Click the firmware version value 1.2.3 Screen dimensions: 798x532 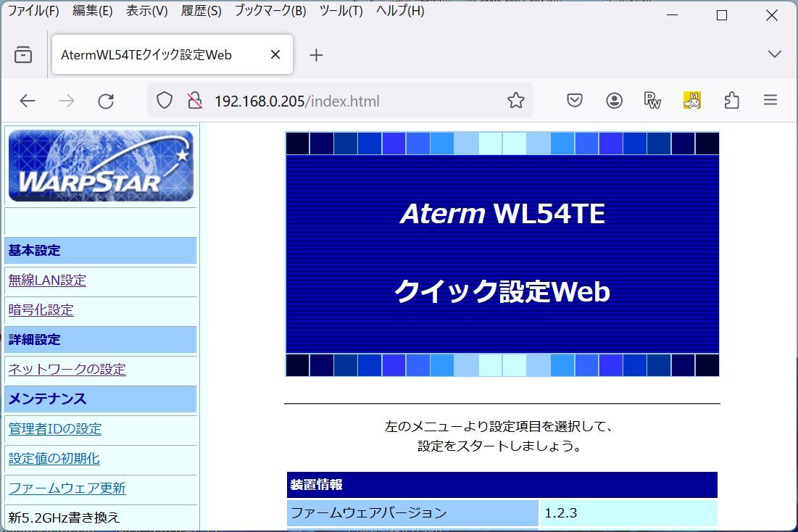click(561, 512)
